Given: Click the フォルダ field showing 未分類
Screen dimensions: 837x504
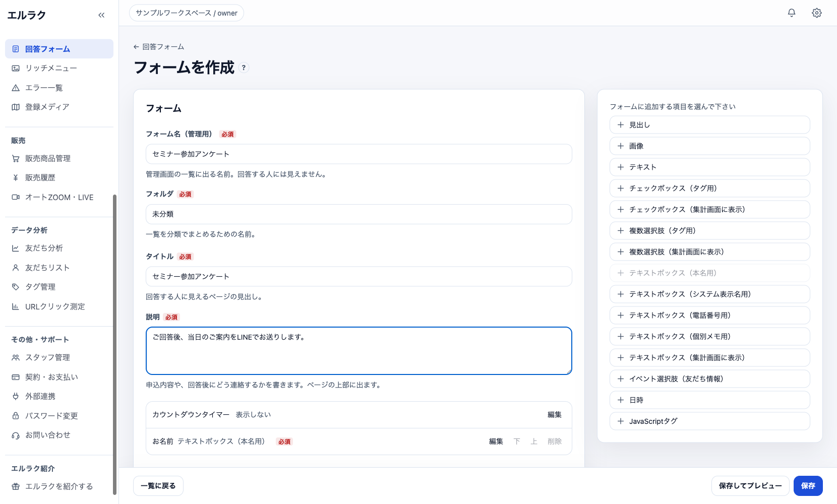Looking at the screenshot, I should point(359,214).
